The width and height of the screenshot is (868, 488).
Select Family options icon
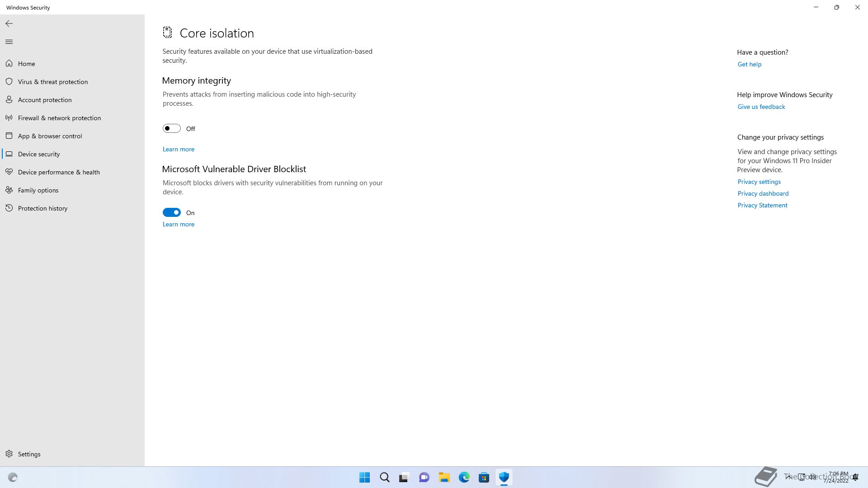click(x=9, y=190)
